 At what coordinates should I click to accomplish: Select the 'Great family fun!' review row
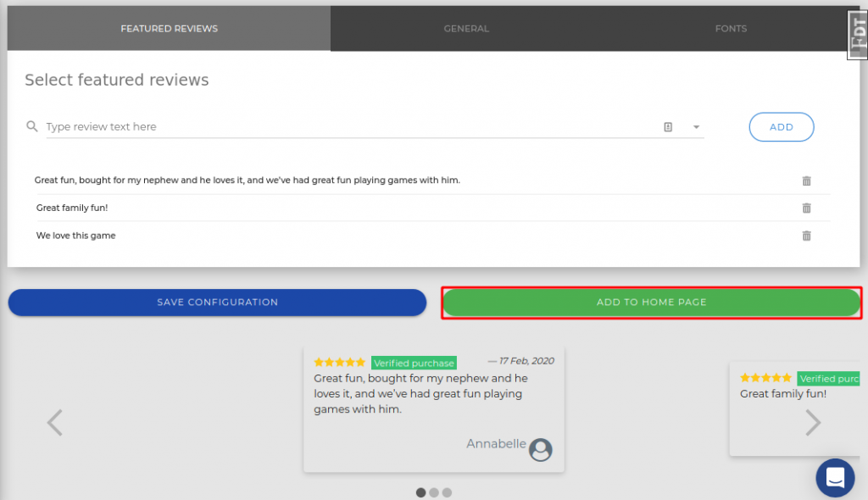[x=433, y=208]
